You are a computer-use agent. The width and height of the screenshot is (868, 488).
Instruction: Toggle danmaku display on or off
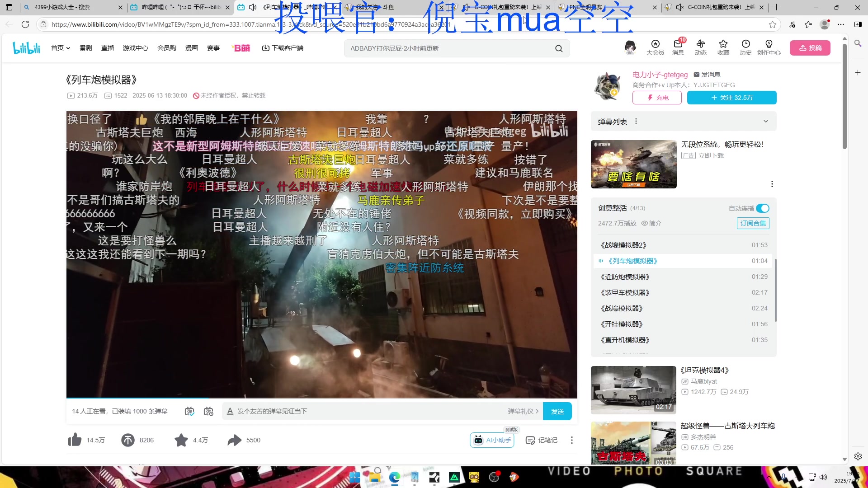tap(189, 411)
